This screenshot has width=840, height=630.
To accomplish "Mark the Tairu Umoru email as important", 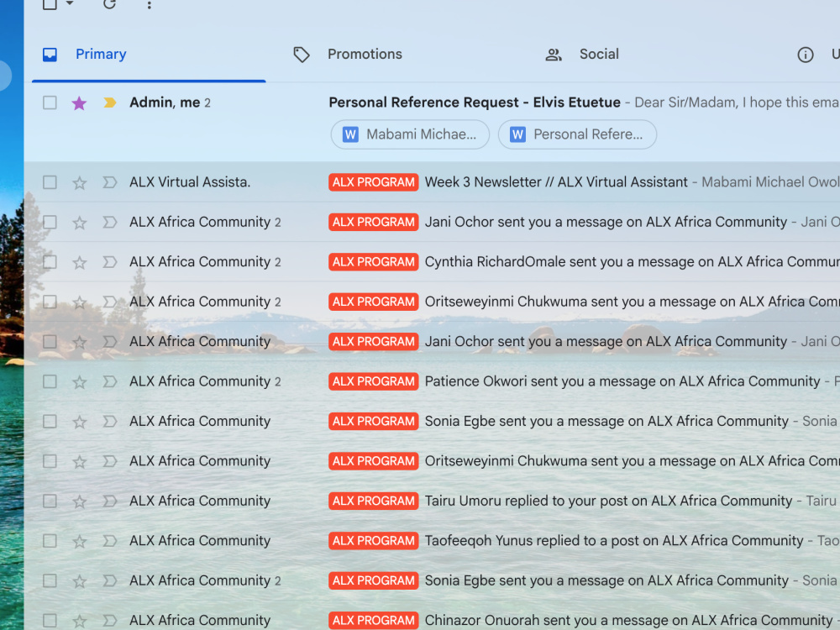I will click(110, 501).
